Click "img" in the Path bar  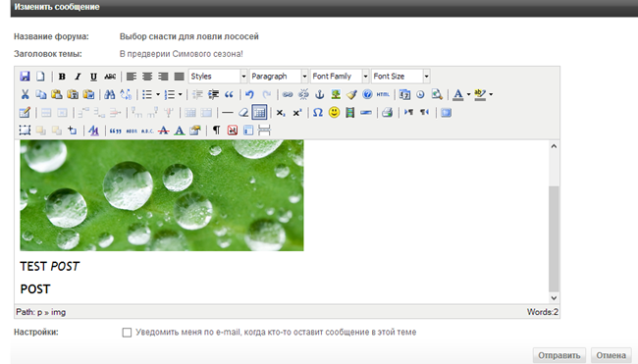(58, 312)
